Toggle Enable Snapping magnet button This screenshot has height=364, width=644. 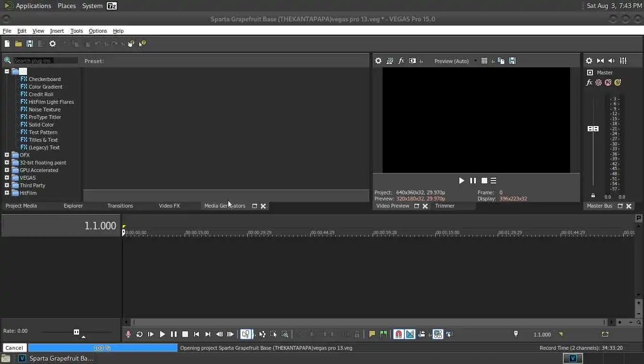pos(399,334)
